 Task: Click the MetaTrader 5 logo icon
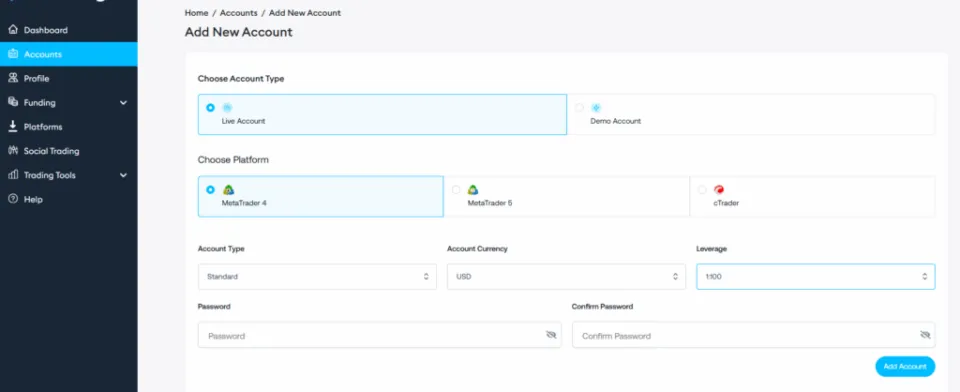pyautogui.click(x=473, y=190)
